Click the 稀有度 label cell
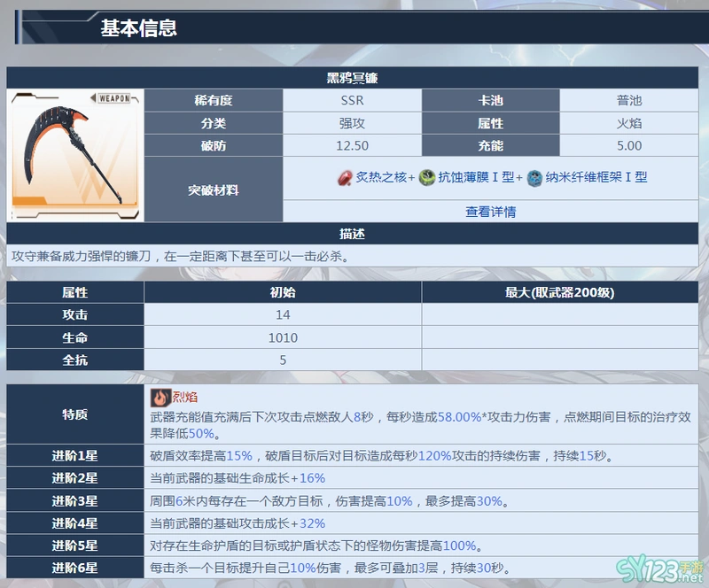This screenshot has height=588, width=709. 214,100
